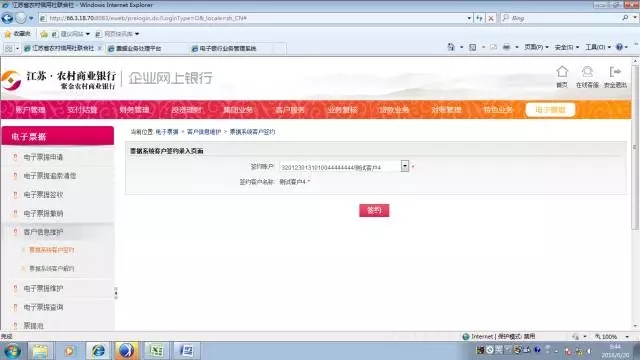Open the 贷款业务 menu
This screenshot has height=360, width=640.
[x=394, y=110]
